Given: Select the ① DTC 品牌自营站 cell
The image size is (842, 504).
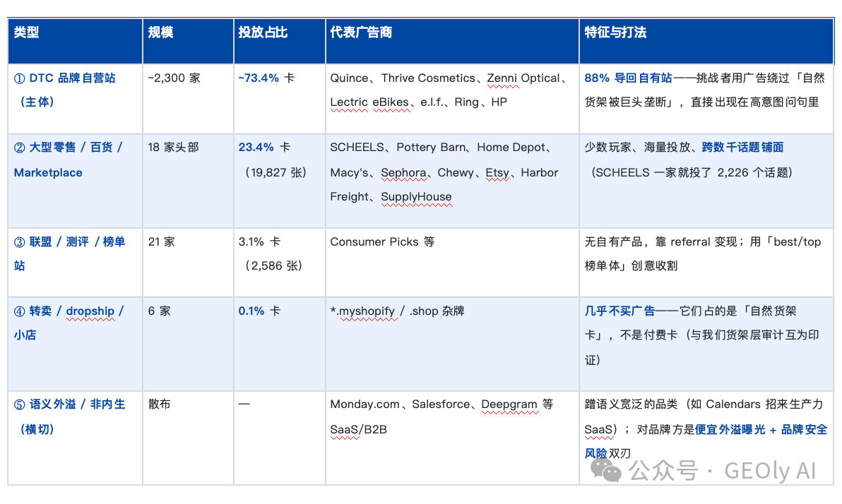Looking at the screenshot, I should coord(75,99).
